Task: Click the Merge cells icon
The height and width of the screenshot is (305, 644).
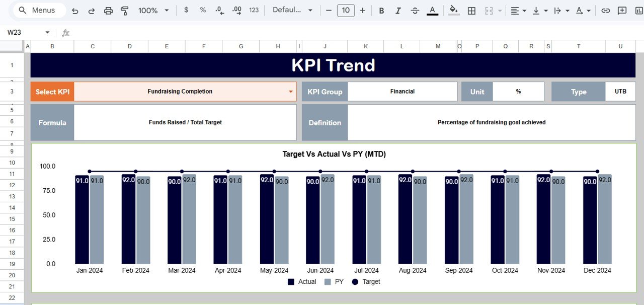Action: 488,11
